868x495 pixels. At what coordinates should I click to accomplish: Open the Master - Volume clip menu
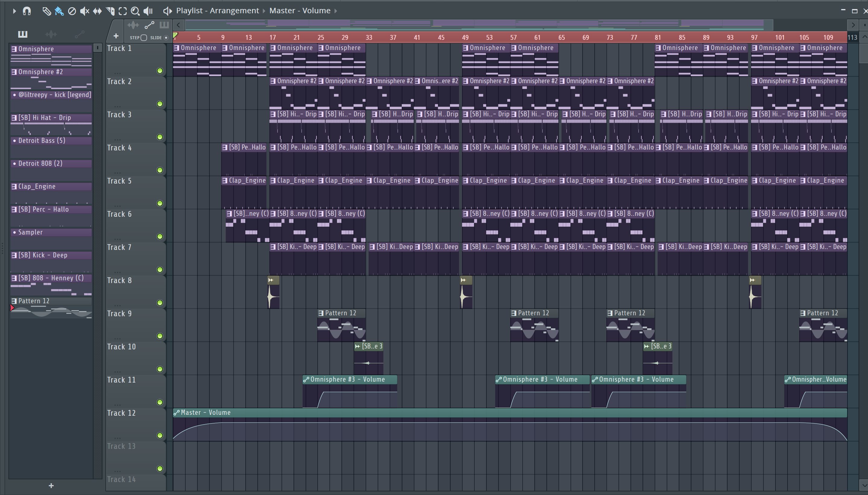300,11
